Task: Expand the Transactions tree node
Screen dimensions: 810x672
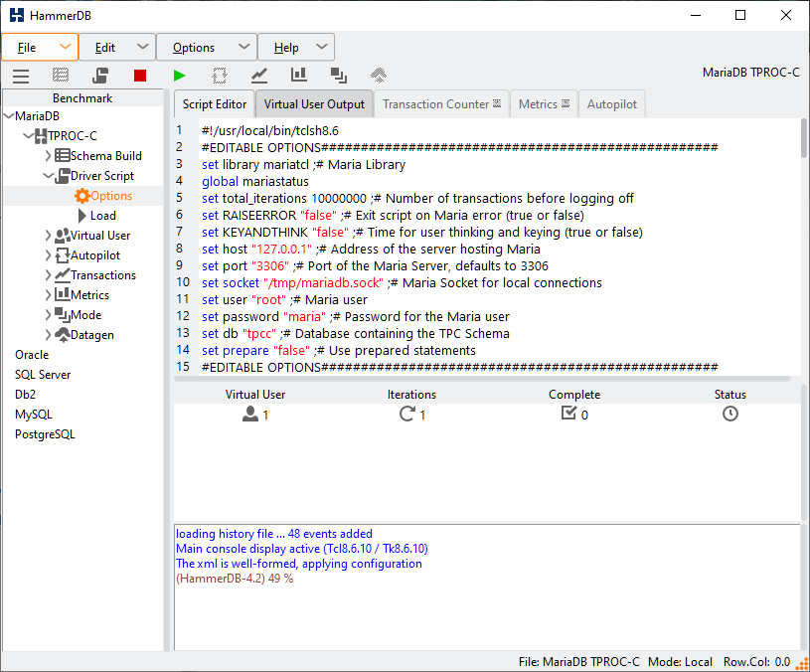Action: [x=48, y=274]
